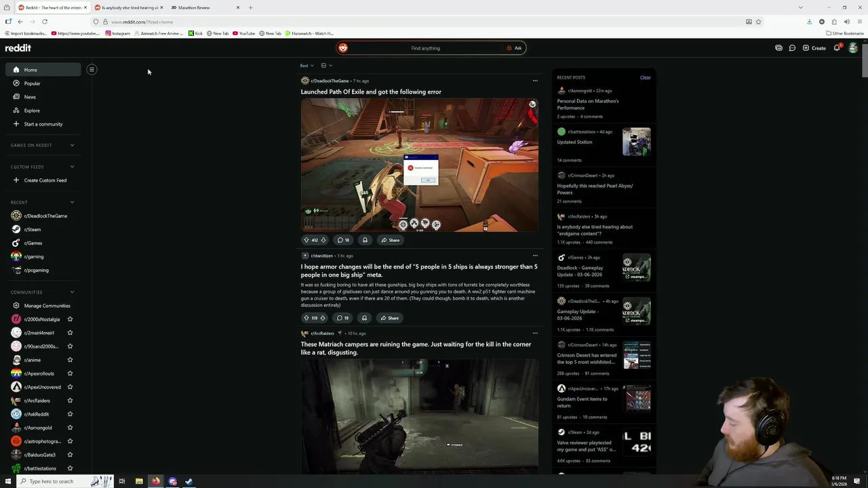Click the browser back arrow
This screenshot has height=488, width=868.
(x=20, y=22)
